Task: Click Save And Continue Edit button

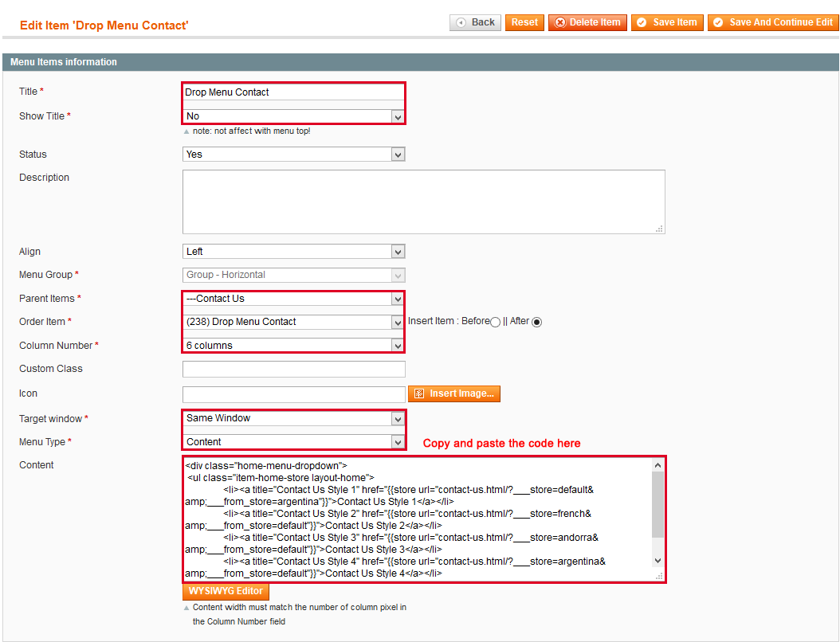Action: click(x=773, y=22)
